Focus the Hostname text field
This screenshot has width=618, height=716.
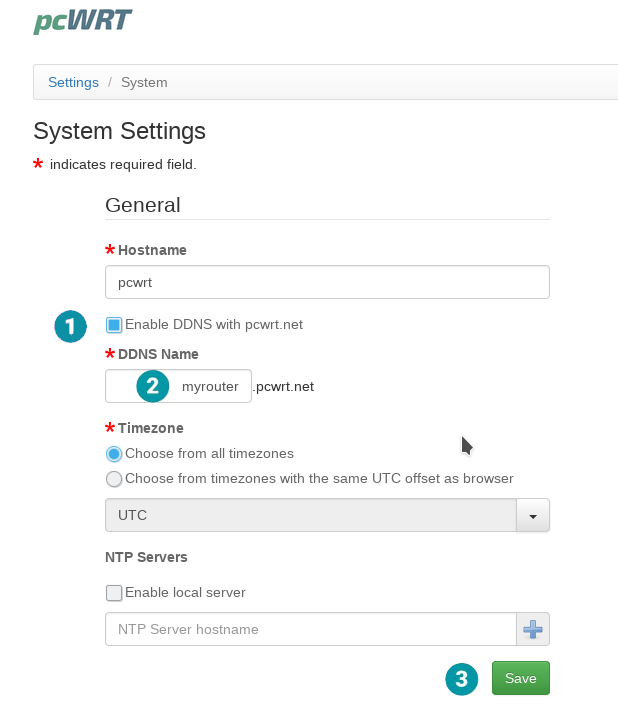[x=327, y=282]
